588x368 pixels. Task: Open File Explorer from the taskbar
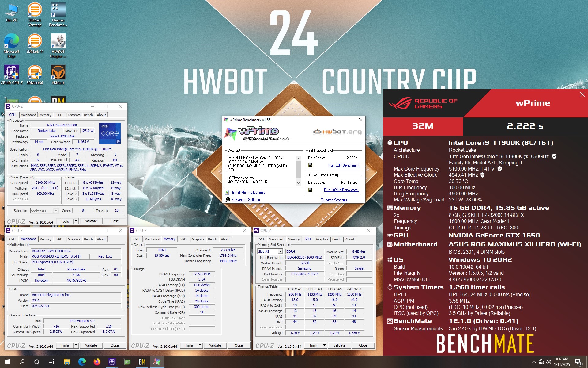click(67, 362)
